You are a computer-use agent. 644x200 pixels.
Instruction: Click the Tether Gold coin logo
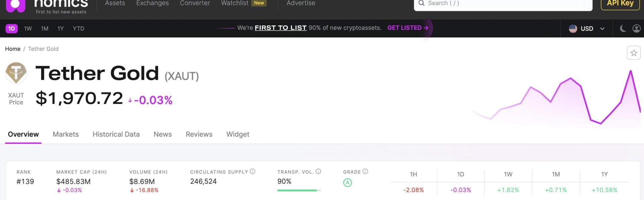tap(16, 73)
